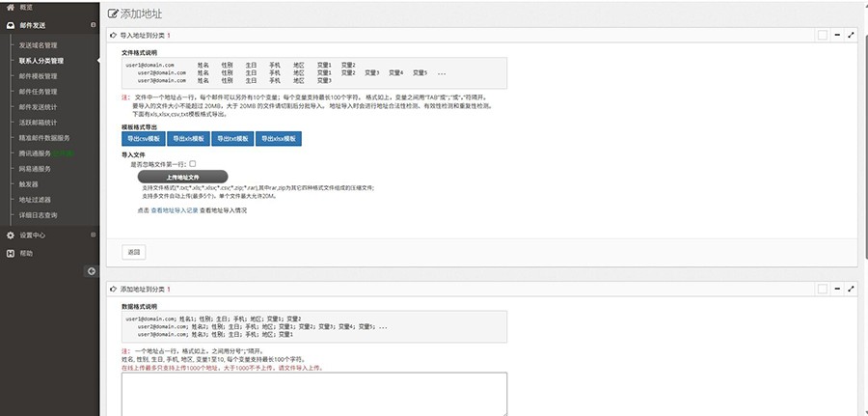Click the 导入文件 label

click(133, 155)
